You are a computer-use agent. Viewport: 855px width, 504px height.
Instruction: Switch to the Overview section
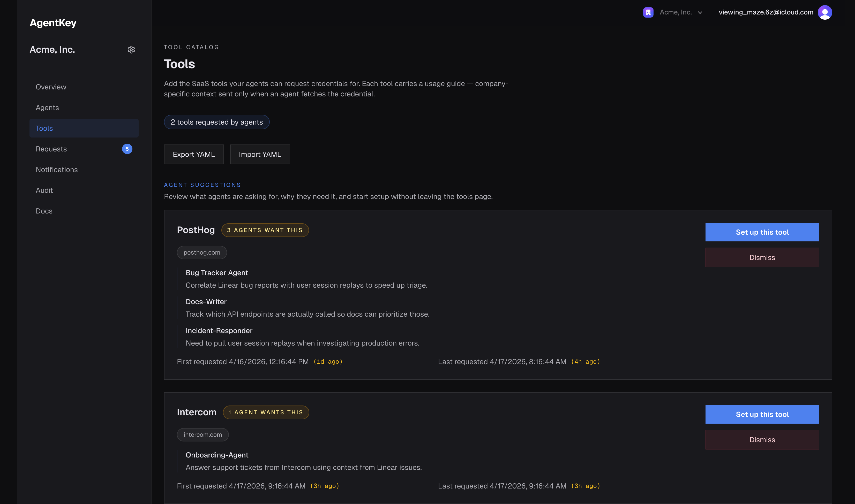click(x=51, y=87)
